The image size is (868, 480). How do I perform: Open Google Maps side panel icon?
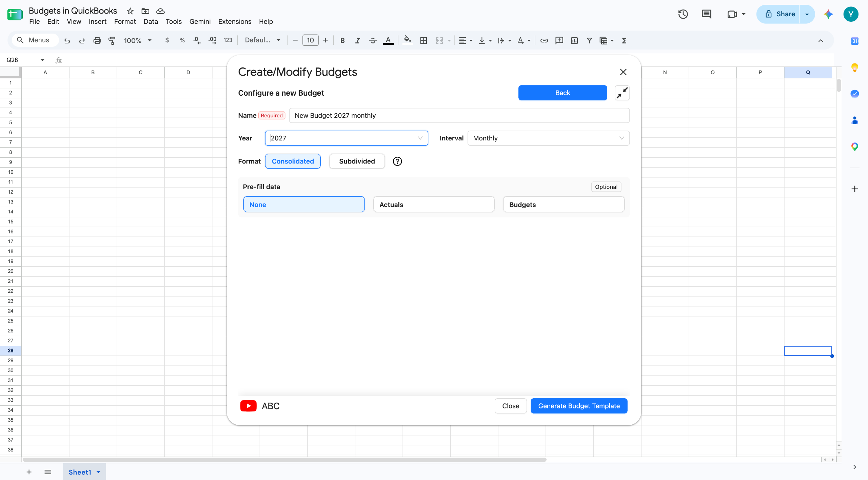[x=854, y=147]
